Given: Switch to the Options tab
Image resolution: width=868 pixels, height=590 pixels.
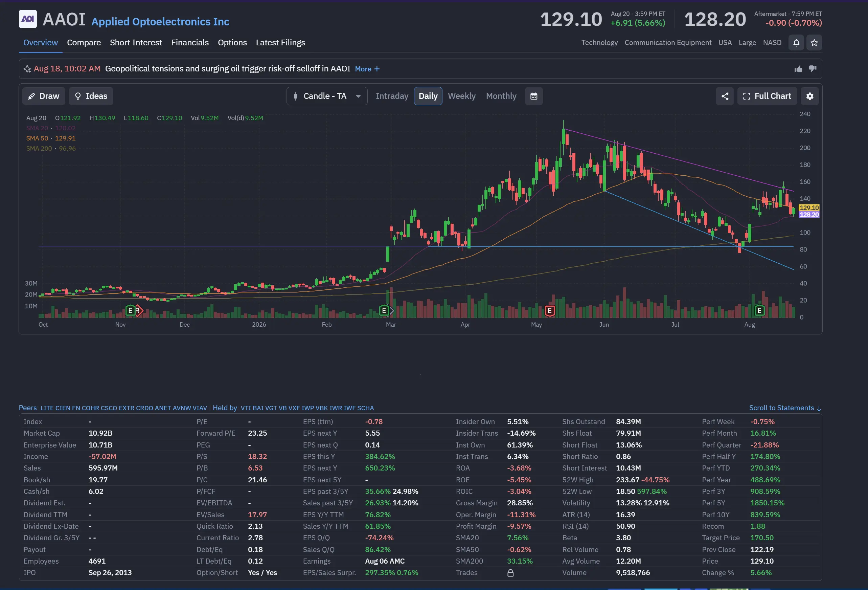Looking at the screenshot, I should (232, 43).
